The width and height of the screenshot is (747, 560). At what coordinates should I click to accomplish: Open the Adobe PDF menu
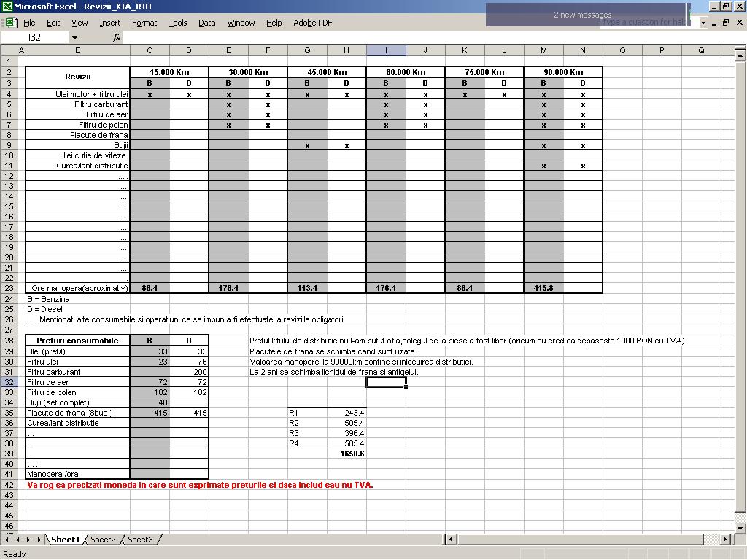pyautogui.click(x=312, y=23)
